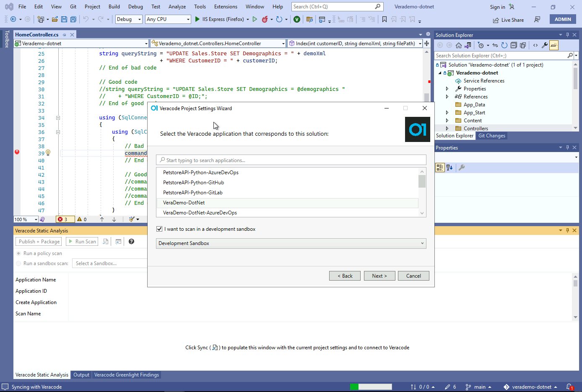
Task: Click the red breakpoint on line 39
Action: tap(17, 152)
